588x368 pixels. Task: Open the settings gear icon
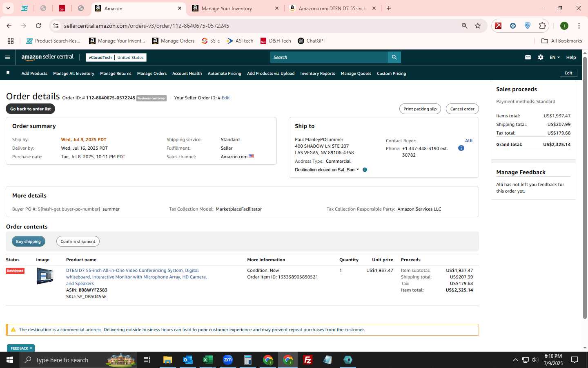(541, 57)
